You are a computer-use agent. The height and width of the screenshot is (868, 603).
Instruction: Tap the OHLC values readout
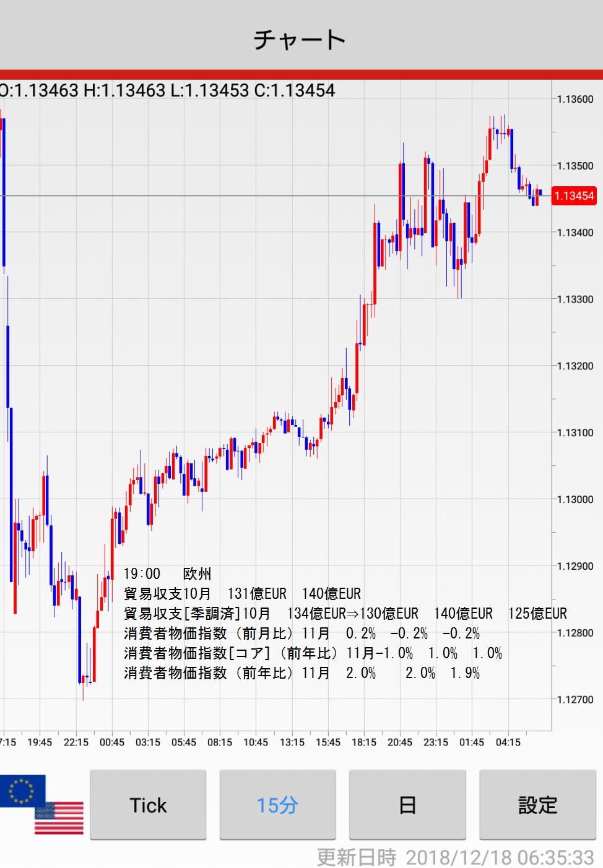point(167,91)
